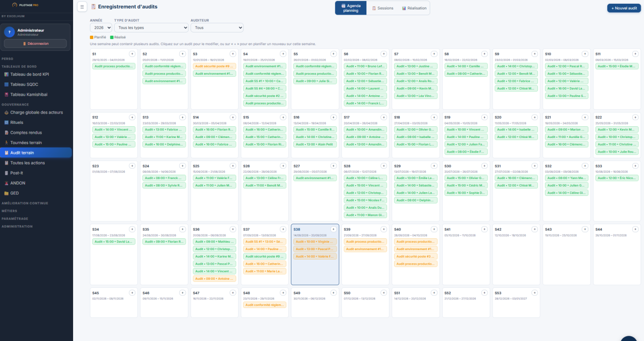Plan a new audit in week S41
644x341 pixels.
click(x=485, y=229)
